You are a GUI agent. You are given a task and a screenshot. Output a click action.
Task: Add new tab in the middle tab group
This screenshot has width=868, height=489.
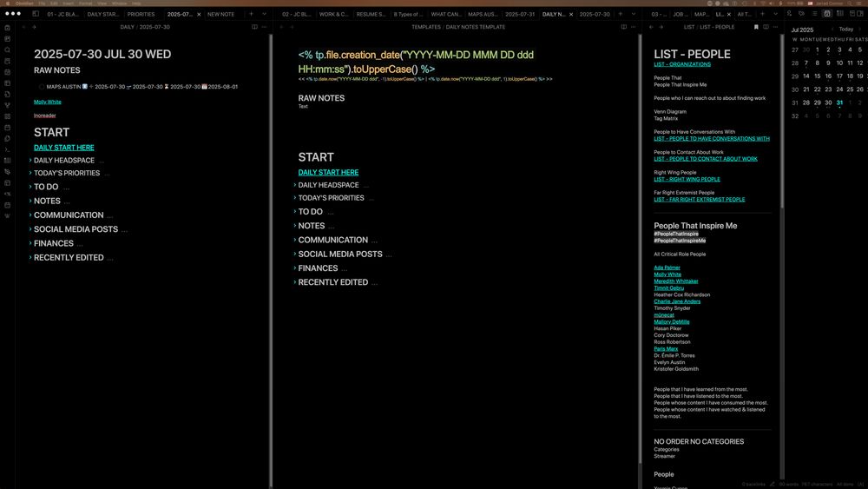pyautogui.click(x=621, y=14)
